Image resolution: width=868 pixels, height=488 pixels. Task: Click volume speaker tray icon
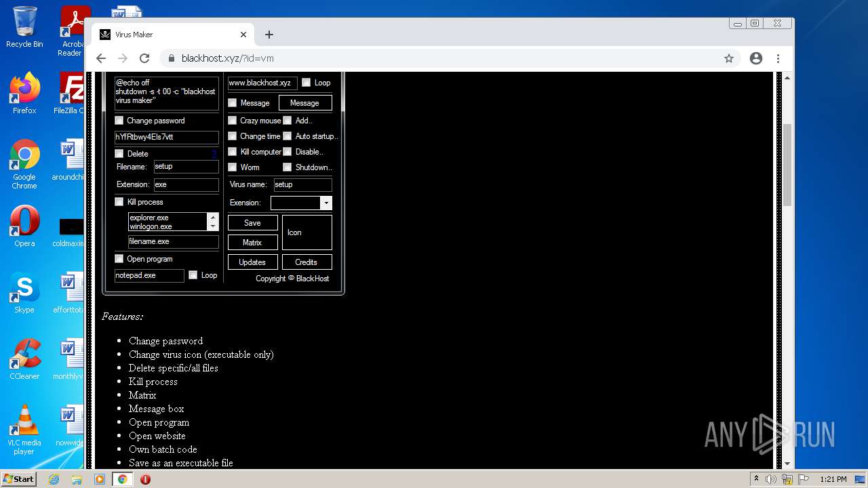tap(771, 479)
